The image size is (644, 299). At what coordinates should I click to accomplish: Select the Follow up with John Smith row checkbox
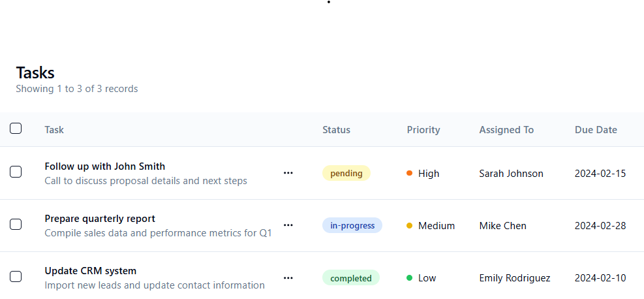[x=16, y=172]
